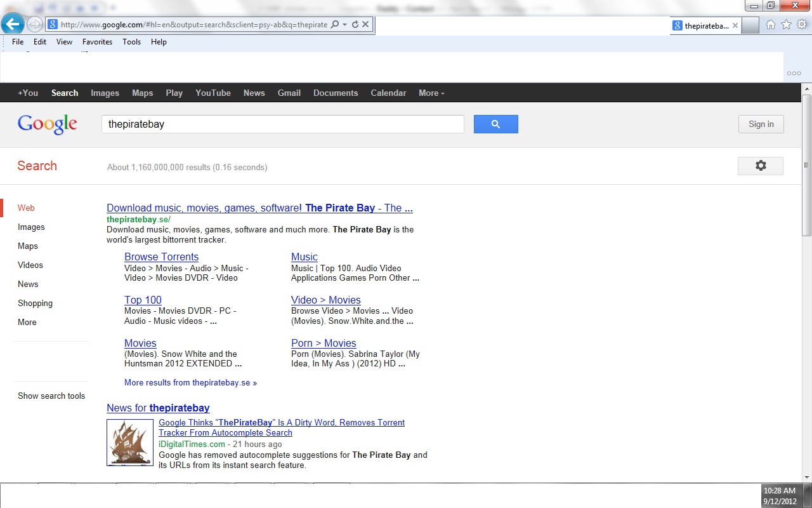Click the three-circle overflow icon below toolbar
Screen dimensions: 812x508
point(794,73)
